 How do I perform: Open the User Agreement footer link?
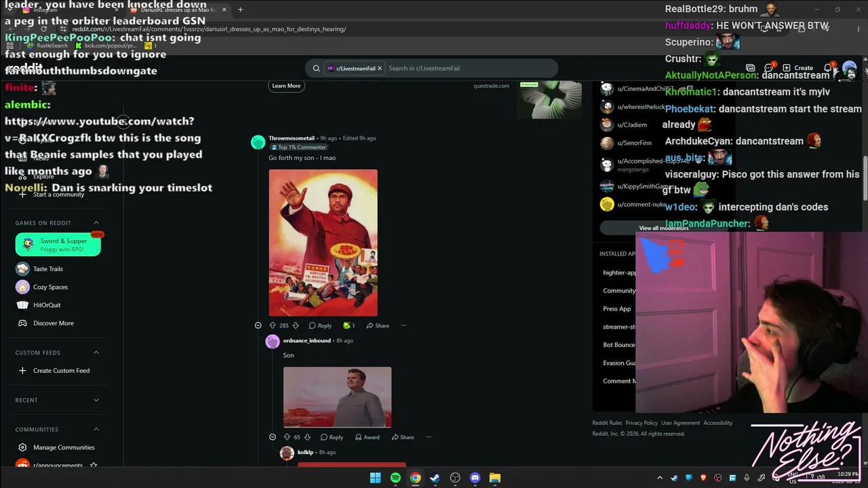pyautogui.click(x=680, y=423)
